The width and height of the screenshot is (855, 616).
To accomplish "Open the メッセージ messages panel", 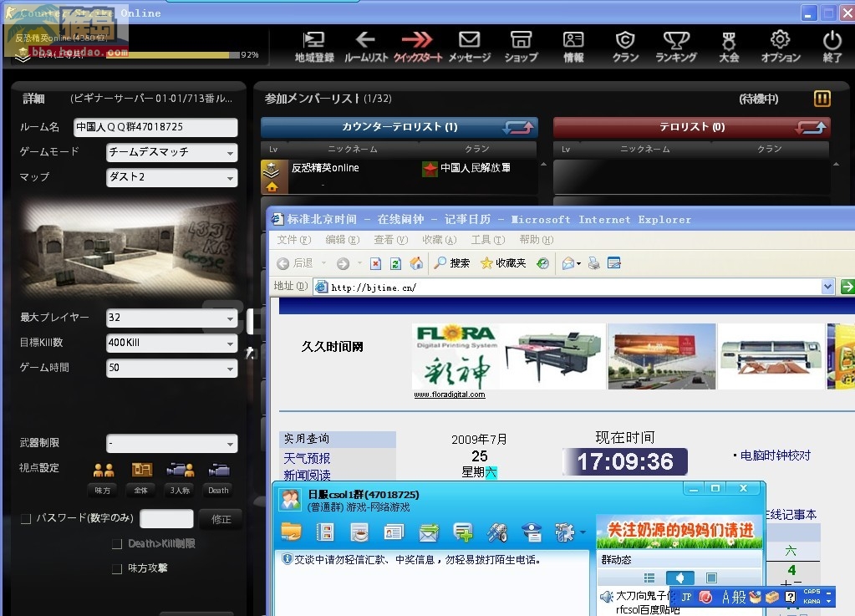I will point(470,46).
